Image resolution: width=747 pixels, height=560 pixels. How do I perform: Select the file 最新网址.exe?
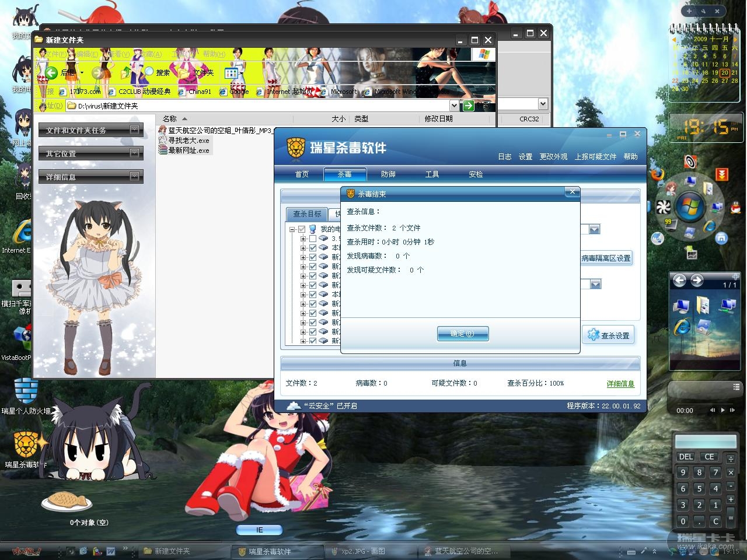(x=184, y=150)
